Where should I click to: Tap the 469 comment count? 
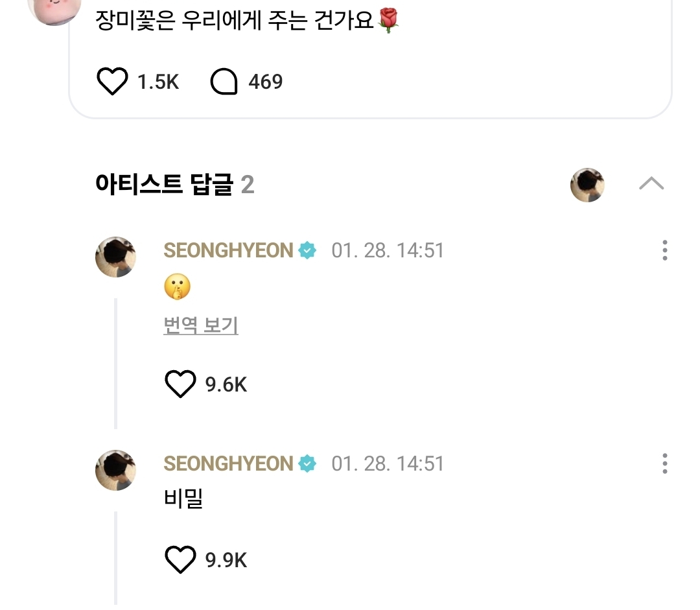[x=266, y=82]
